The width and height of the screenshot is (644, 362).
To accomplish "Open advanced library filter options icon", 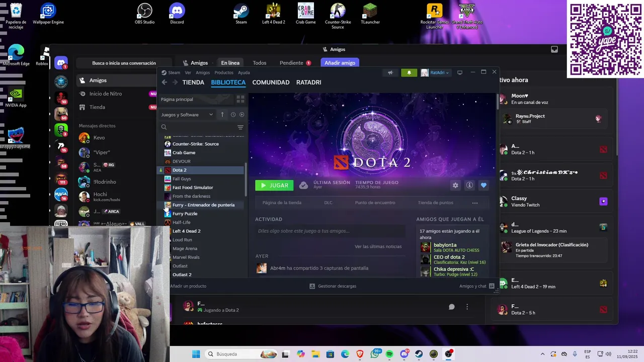I will click(240, 127).
